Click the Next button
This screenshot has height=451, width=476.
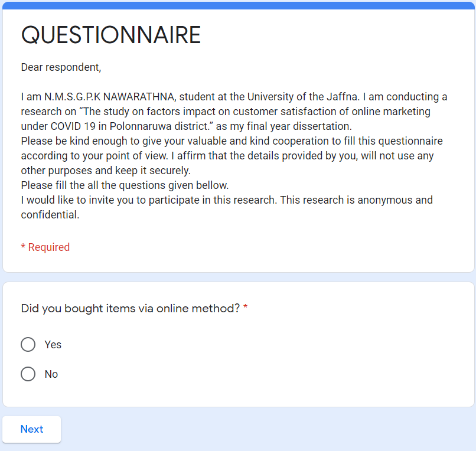coord(31,429)
